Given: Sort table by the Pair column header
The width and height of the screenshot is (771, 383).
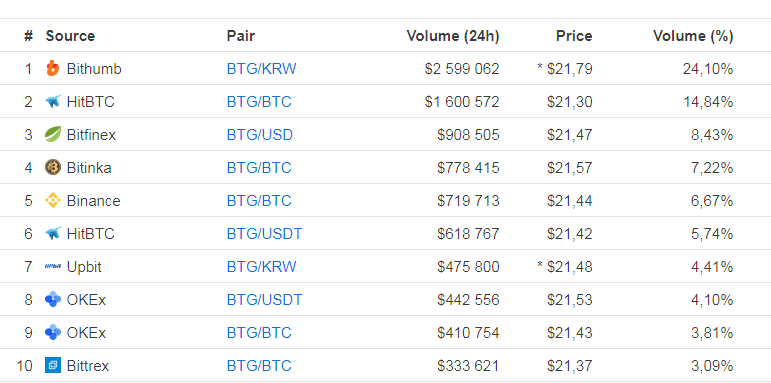Looking at the screenshot, I should coord(240,36).
